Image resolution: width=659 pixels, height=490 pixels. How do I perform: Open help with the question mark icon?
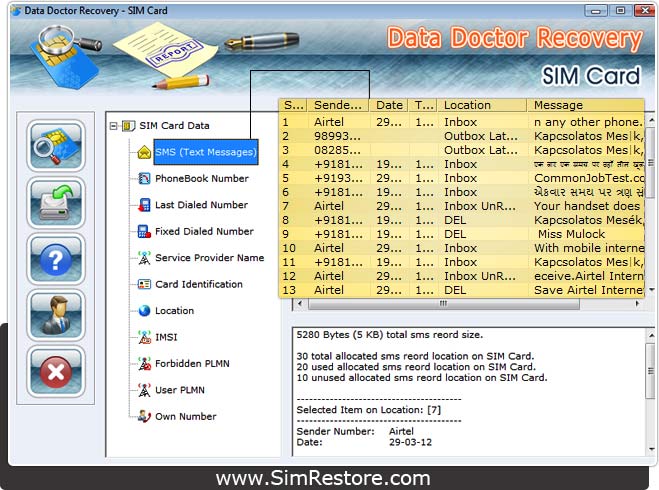point(56,260)
